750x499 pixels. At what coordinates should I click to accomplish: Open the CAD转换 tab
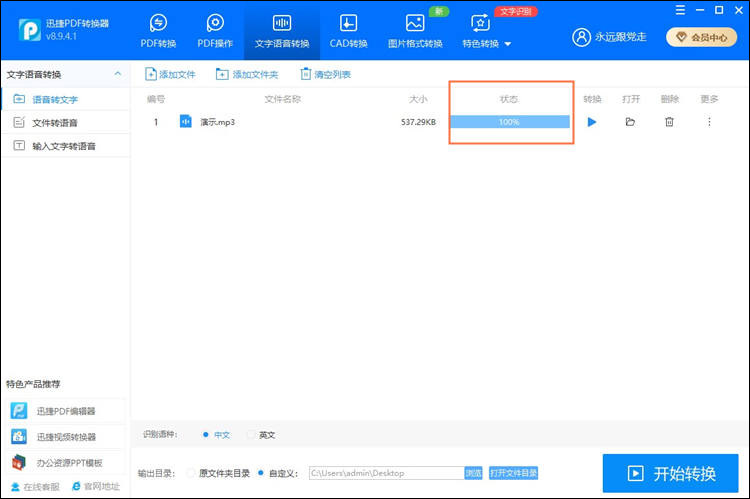(x=348, y=32)
